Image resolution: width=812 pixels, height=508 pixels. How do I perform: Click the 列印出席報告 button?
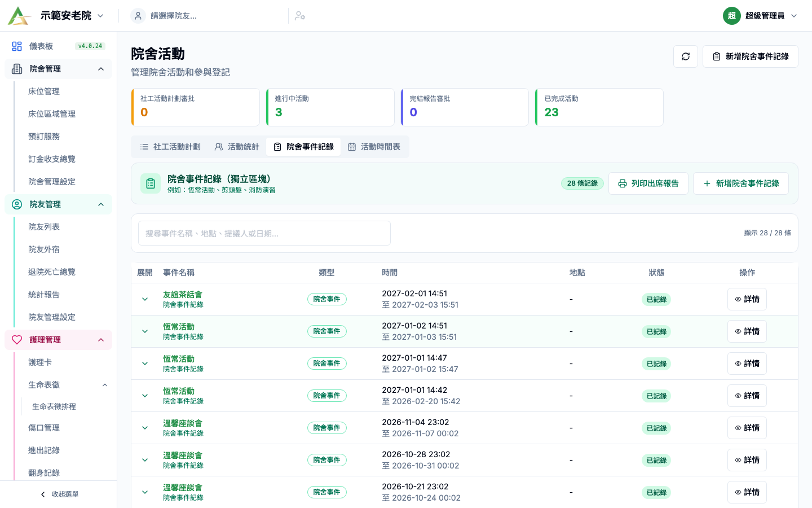click(x=648, y=183)
